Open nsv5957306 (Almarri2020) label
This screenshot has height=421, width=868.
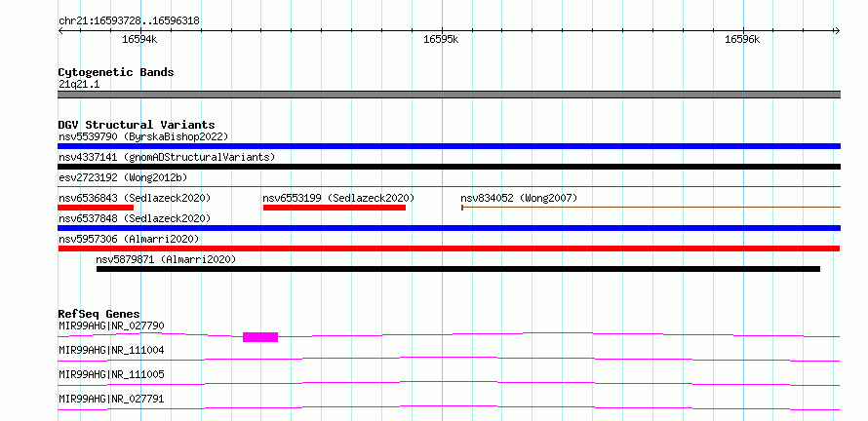(129, 239)
